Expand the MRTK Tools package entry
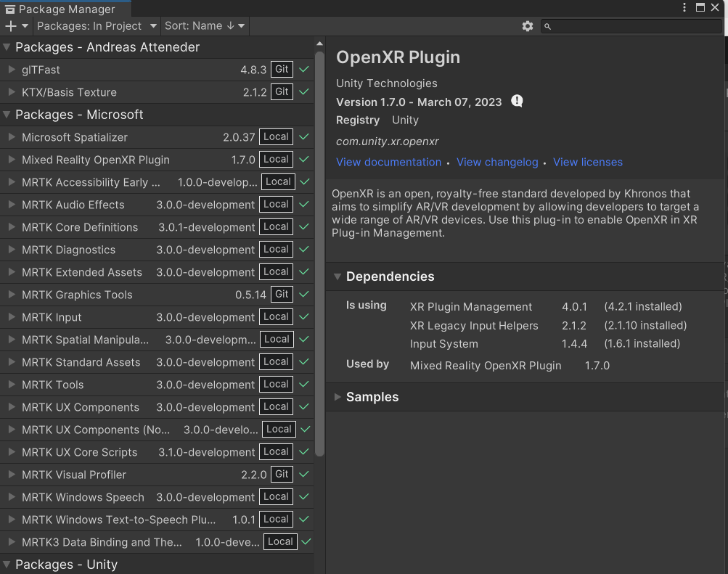This screenshot has width=728, height=574. point(12,385)
